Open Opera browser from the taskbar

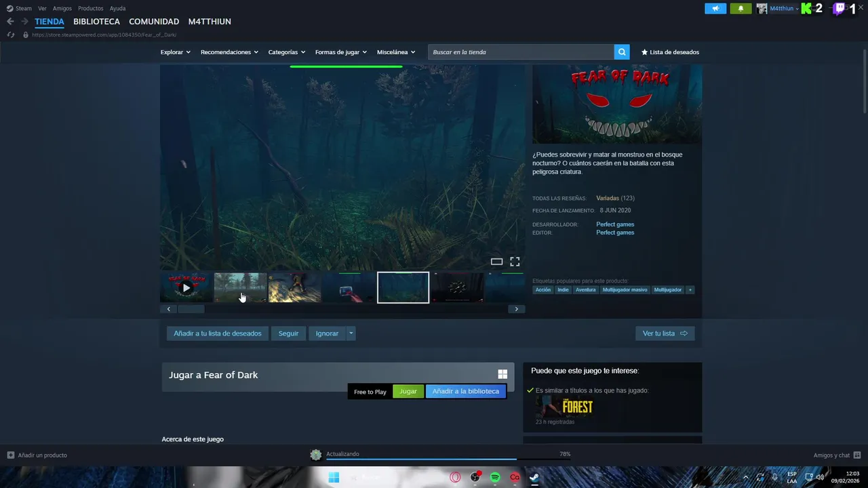455,477
